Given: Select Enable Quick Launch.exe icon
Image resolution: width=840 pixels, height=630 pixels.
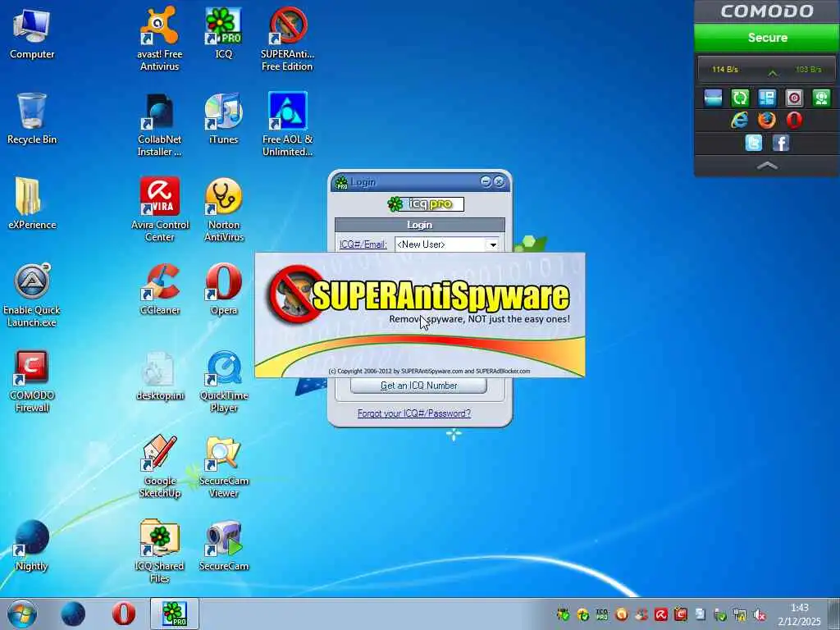Looking at the screenshot, I should [x=32, y=294].
